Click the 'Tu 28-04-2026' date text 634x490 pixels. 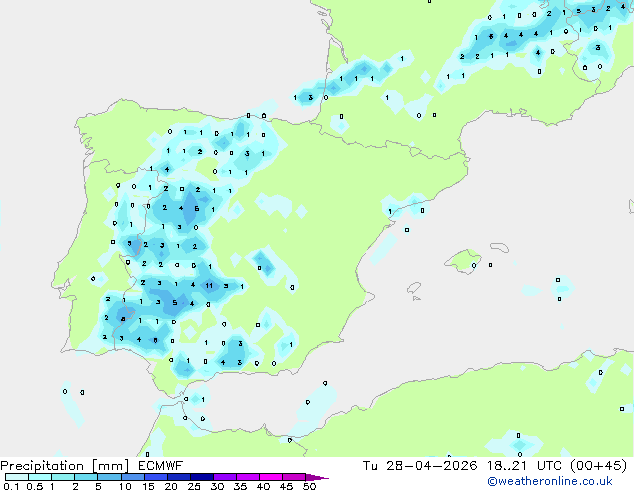coord(420,466)
